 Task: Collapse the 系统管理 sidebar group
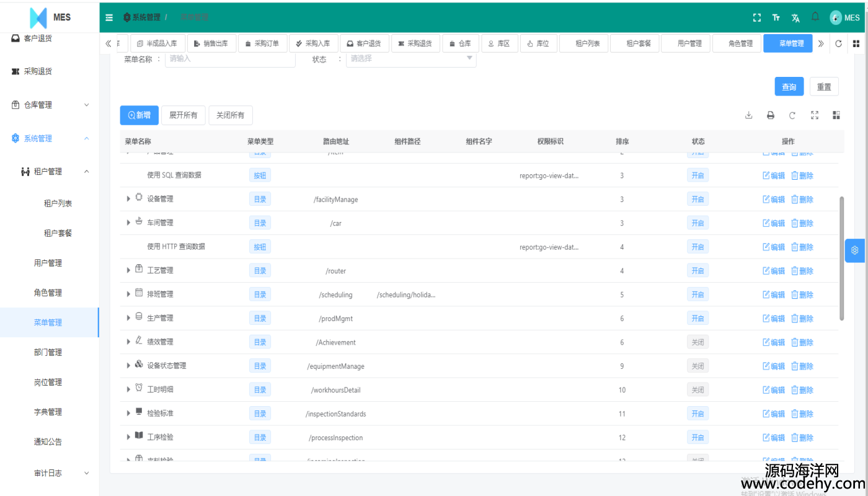pos(50,138)
